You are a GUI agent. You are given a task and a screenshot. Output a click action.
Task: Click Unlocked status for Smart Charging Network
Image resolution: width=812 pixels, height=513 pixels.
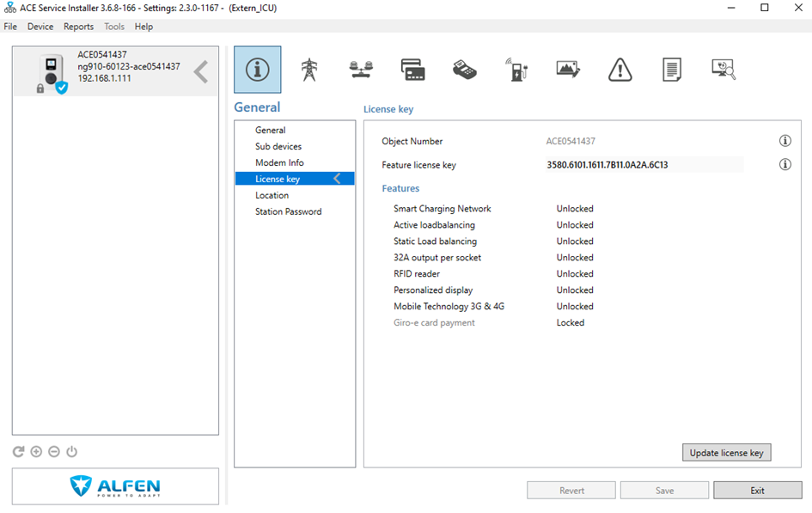tap(575, 209)
